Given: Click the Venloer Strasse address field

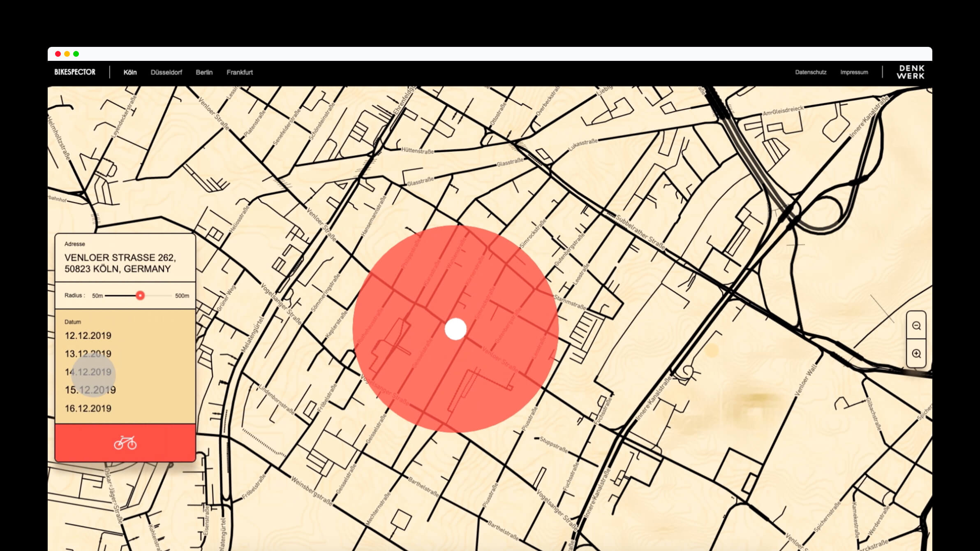Looking at the screenshot, I should pos(120,263).
